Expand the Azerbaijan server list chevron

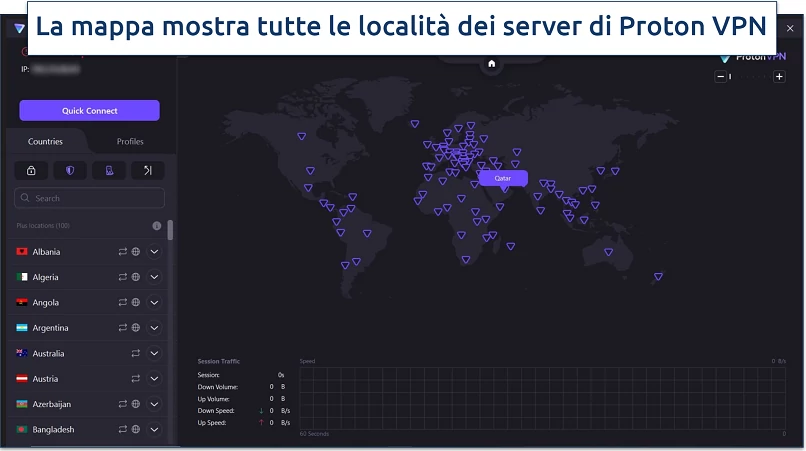(154, 404)
